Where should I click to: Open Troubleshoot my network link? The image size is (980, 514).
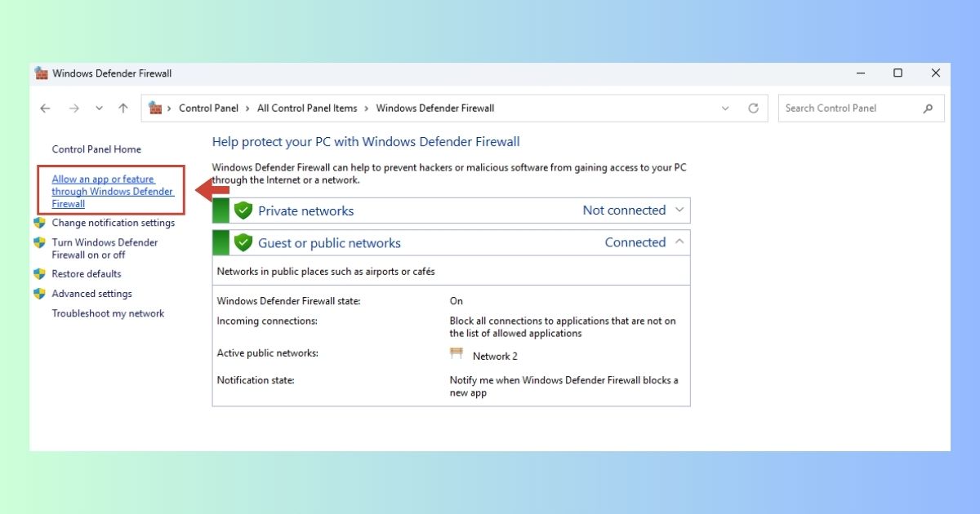108,313
